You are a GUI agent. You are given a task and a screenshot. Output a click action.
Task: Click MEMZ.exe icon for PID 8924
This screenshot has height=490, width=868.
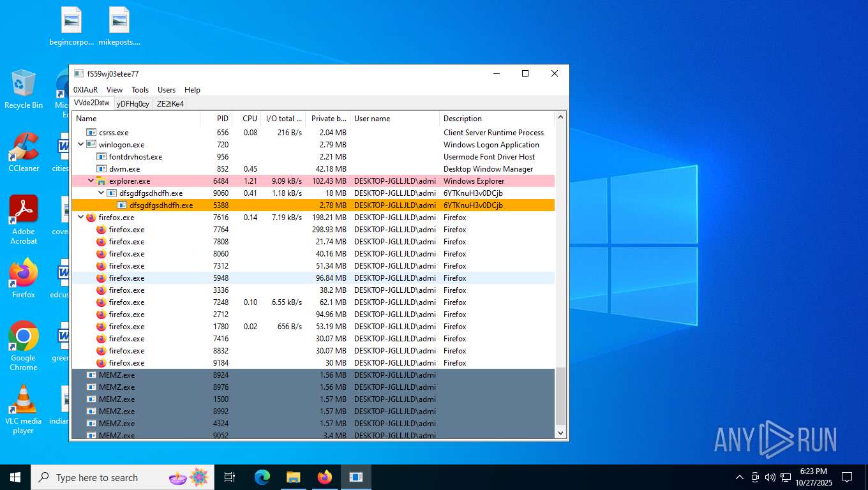pos(91,375)
